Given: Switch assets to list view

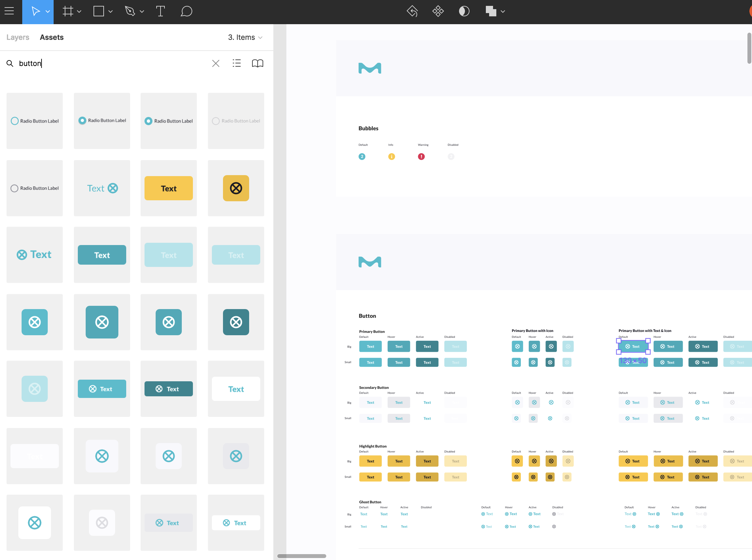Looking at the screenshot, I should (x=236, y=63).
